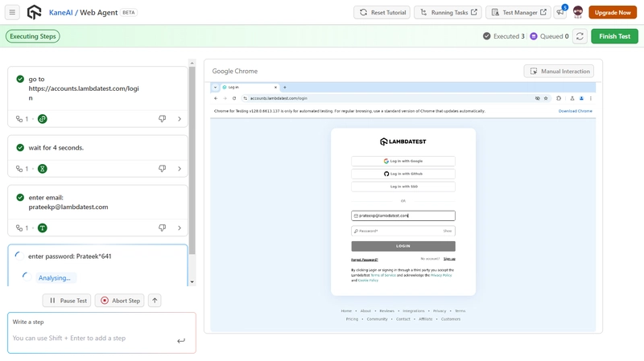644x361 pixels.
Task: Click Log in with SSO button
Action: coord(403,187)
